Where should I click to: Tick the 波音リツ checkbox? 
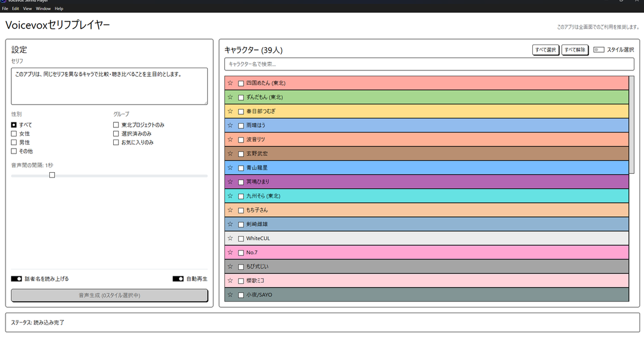click(x=241, y=139)
